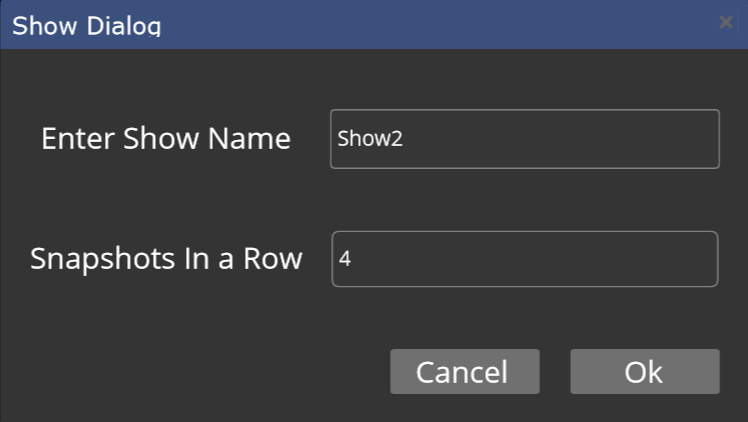The width and height of the screenshot is (748, 422).
Task: Click the Ok button
Action: pos(644,371)
